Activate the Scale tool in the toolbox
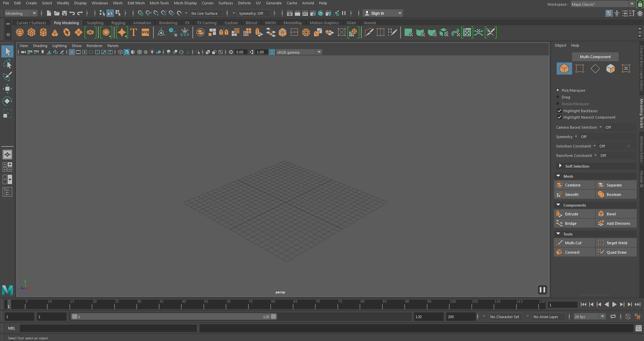This screenshot has width=644, height=341. [x=7, y=114]
